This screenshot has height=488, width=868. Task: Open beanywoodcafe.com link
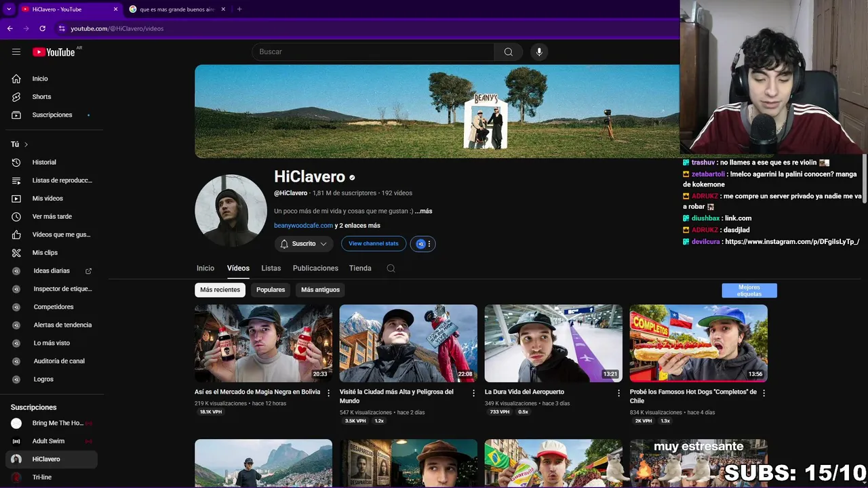click(x=303, y=226)
